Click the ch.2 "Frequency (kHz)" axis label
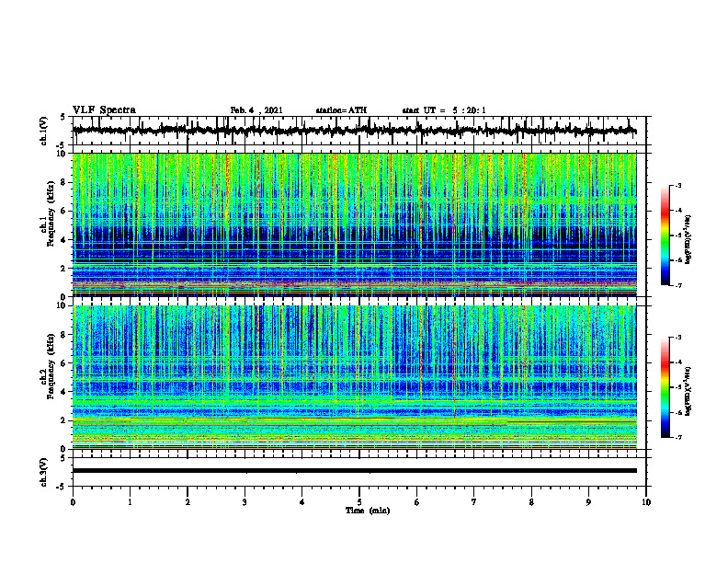This screenshot has height=563, width=728. (51, 366)
